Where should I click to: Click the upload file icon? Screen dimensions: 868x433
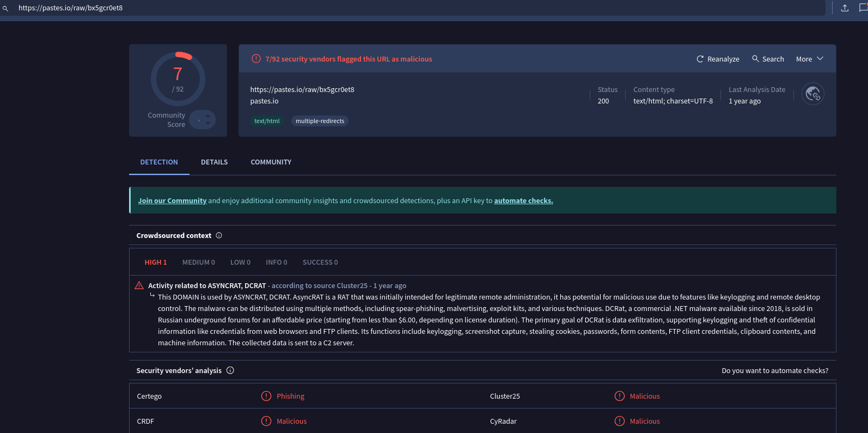(x=845, y=8)
